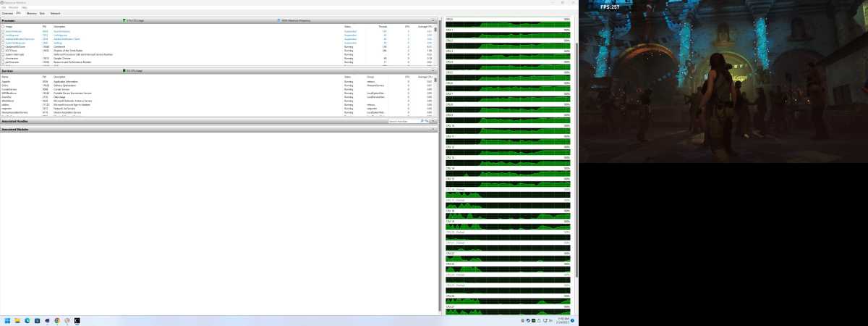Sort services by the Group column header
The height and width of the screenshot is (326, 868).
[370, 76]
